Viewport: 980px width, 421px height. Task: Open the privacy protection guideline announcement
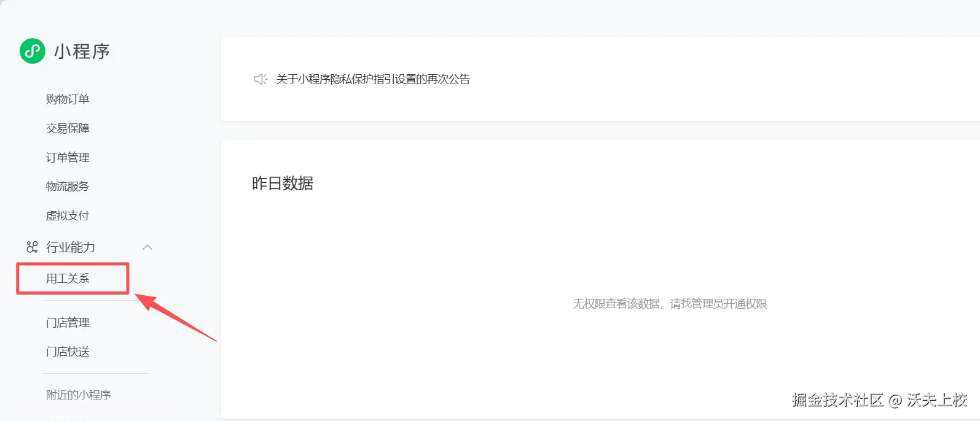(x=373, y=79)
